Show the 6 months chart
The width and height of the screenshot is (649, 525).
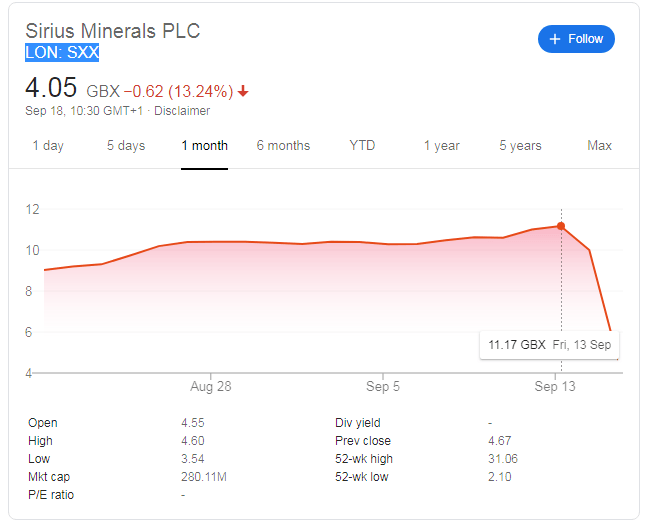pyautogui.click(x=283, y=146)
